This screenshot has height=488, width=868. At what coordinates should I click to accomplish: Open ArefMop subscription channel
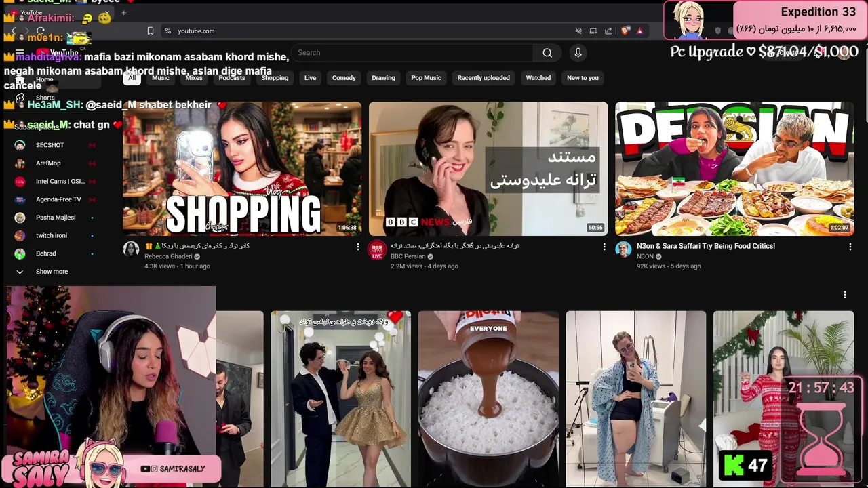(x=54, y=163)
